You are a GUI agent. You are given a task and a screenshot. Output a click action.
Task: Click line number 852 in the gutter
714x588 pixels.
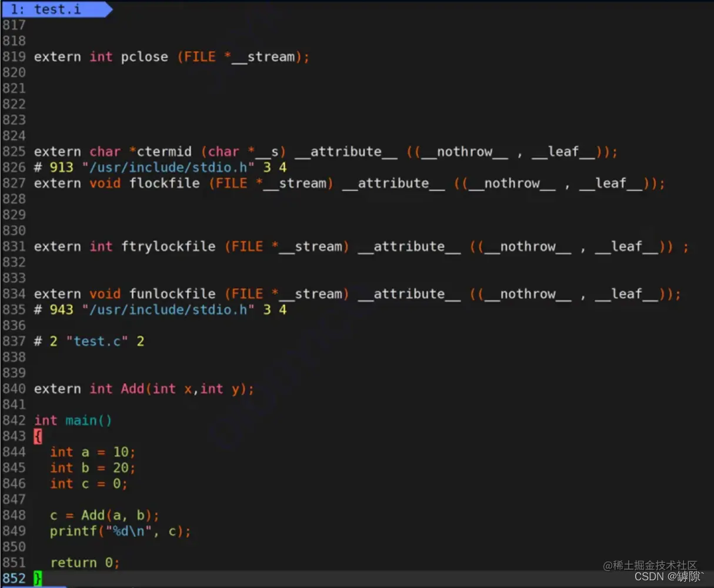pos(14,579)
